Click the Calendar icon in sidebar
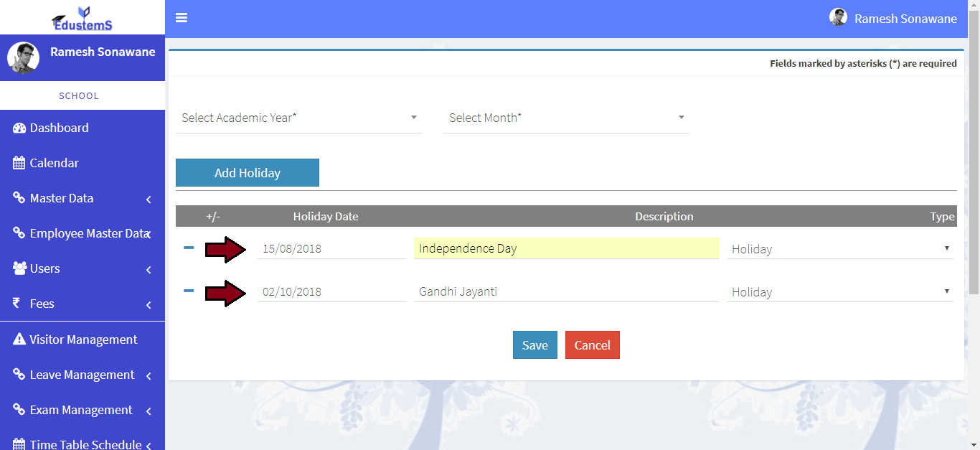This screenshot has width=980, height=450. (x=19, y=164)
